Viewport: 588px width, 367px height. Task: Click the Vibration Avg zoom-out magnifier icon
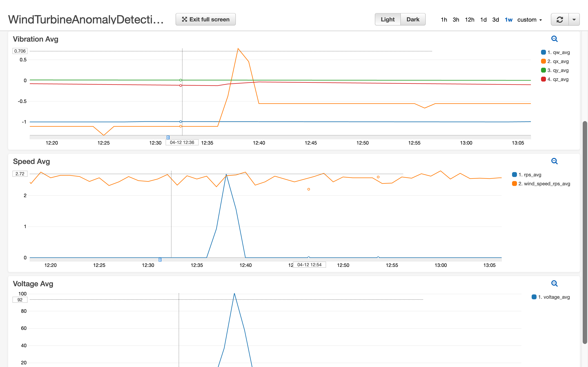coord(554,39)
